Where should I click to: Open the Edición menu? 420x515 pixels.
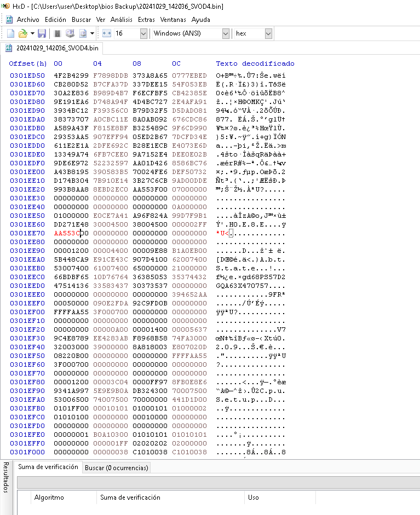pos(55,20)
